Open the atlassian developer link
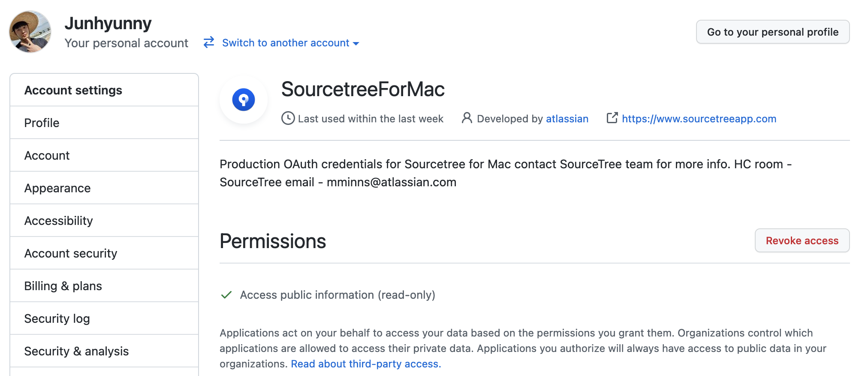Viewport: 868px width, 376px height. [567, 118]
